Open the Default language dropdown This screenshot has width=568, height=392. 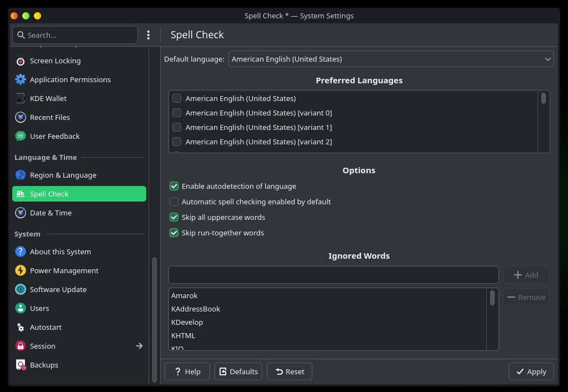[391, 59]
